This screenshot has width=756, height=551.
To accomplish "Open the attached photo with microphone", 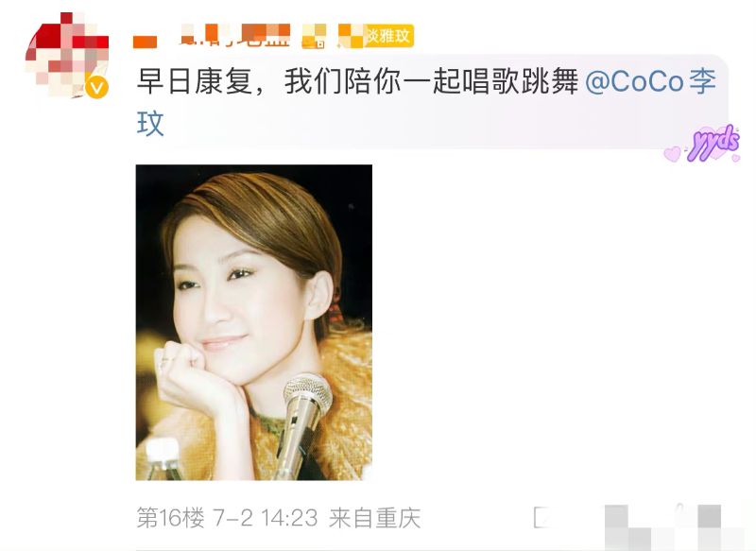I will pos(254,322).
